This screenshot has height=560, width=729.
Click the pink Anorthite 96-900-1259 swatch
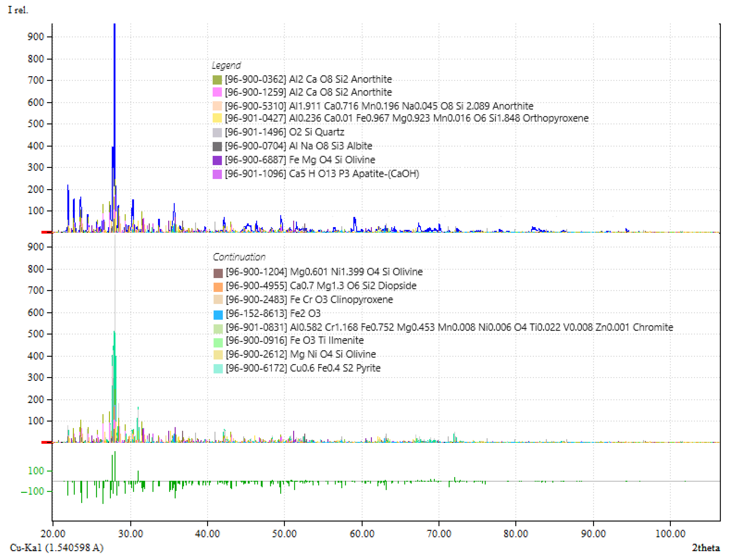[217, 92]
